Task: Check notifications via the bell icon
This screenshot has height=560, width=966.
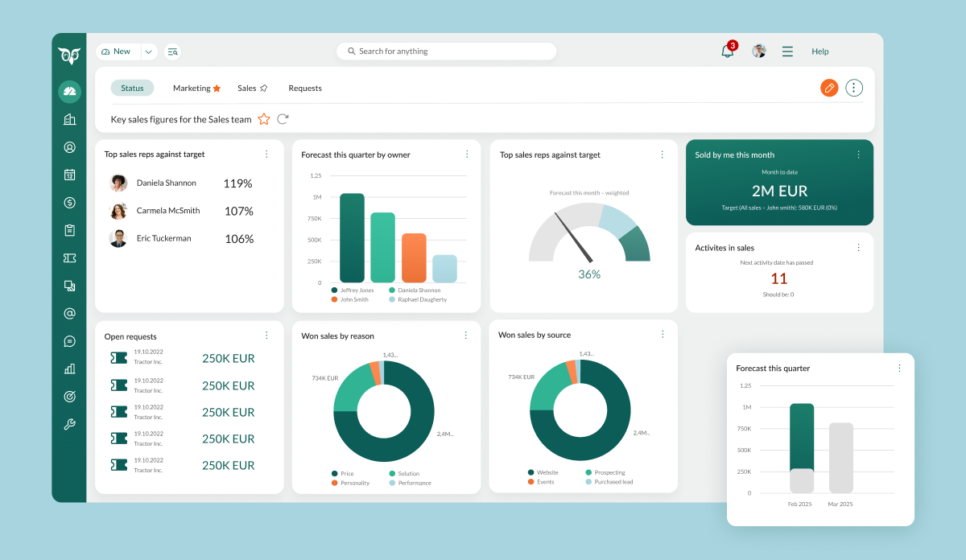Action: coord(726,51)
